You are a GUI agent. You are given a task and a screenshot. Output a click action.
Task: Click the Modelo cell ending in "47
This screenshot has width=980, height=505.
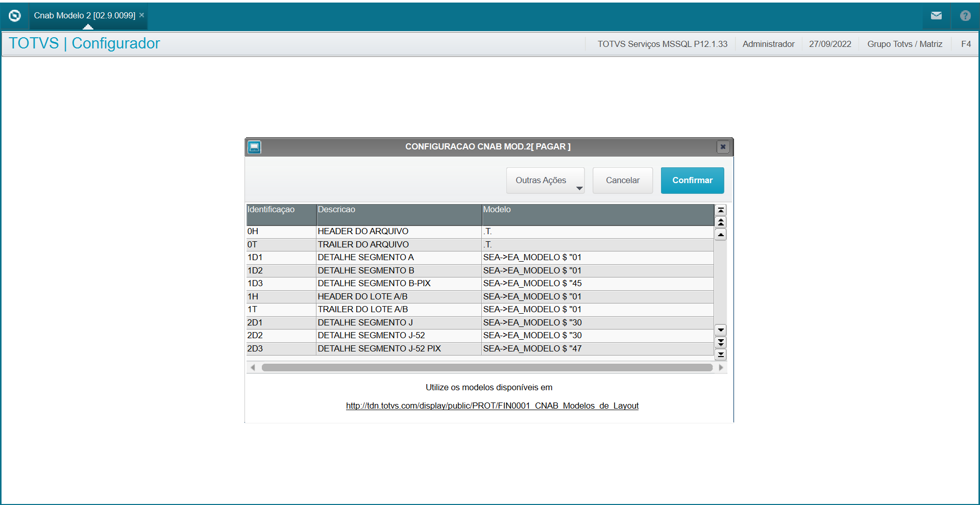(598, 349)
